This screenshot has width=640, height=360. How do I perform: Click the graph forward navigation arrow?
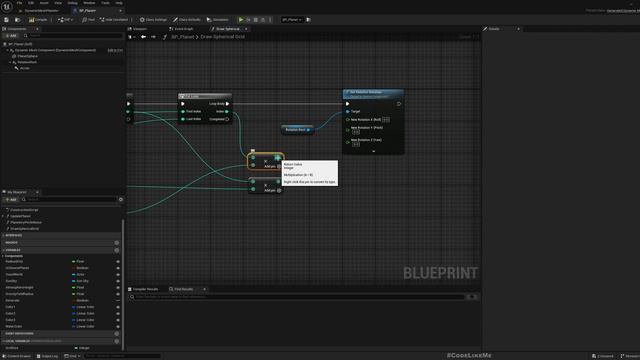153,37
